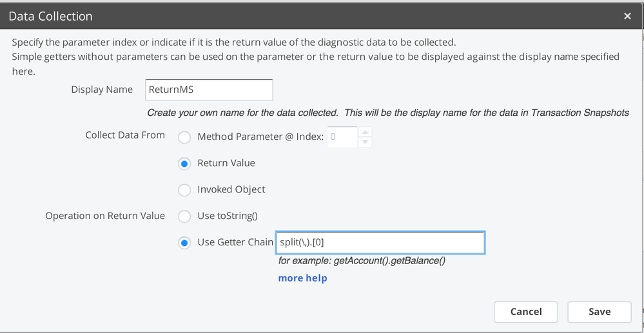644x333 pixels.
Task: Select the Return Value radio button
Action: 184,164
